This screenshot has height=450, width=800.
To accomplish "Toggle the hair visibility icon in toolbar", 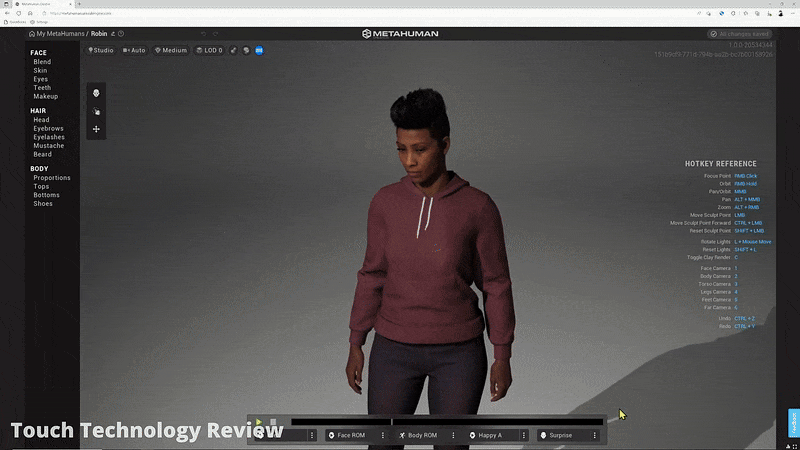I will coord(246,51).
